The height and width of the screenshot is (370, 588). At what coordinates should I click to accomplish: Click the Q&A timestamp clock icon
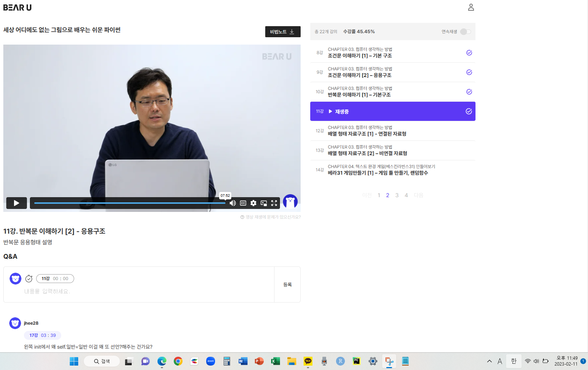29,279
